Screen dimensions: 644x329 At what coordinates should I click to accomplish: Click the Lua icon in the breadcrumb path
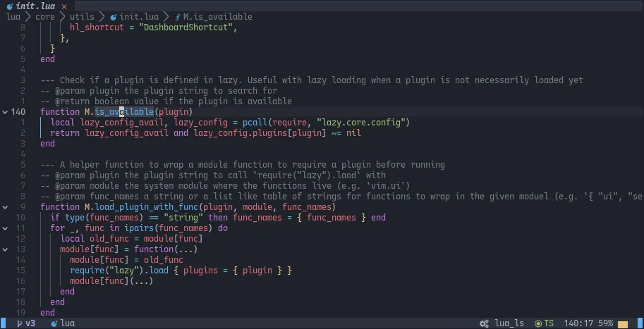[x=113, y=16]
